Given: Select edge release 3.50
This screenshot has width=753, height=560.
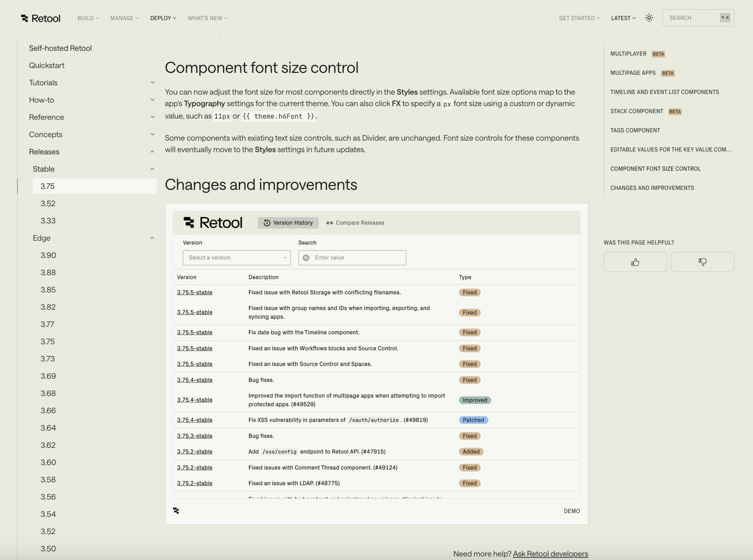Looking at the screenshot, I should pyautogui.click(x=48, y=549).
